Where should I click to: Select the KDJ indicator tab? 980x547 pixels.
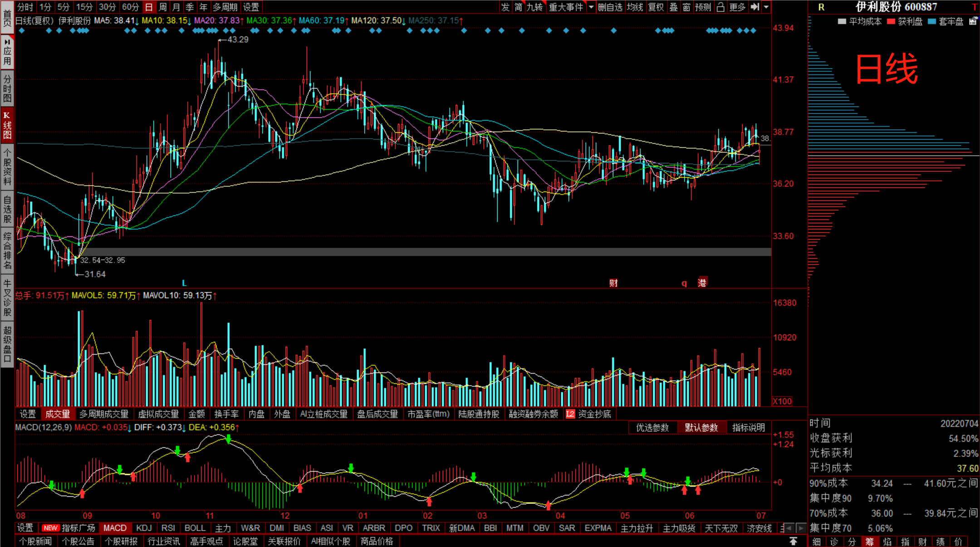point(144,528)
